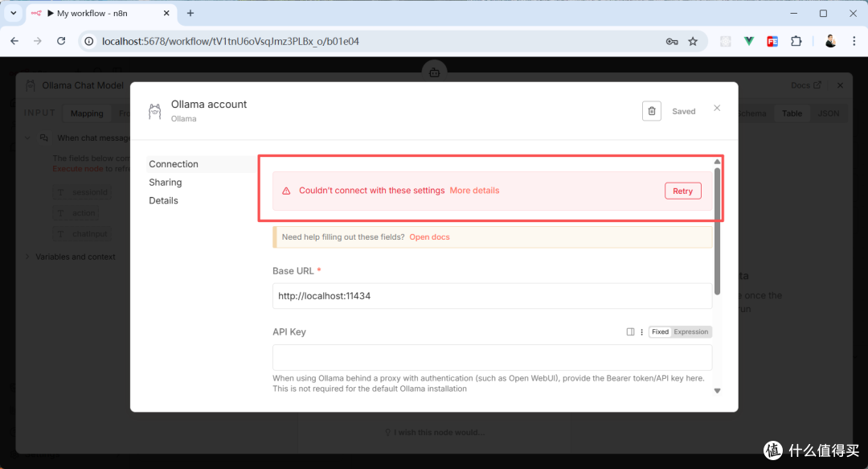Click the grey extension icon beside bookmark star
Viewport: 868px width, 469px height.
tap(726, 42)
